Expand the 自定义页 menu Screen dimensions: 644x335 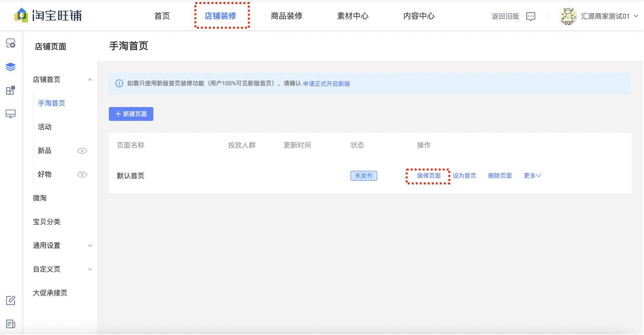pyautogui.click(x=90, y=269)
